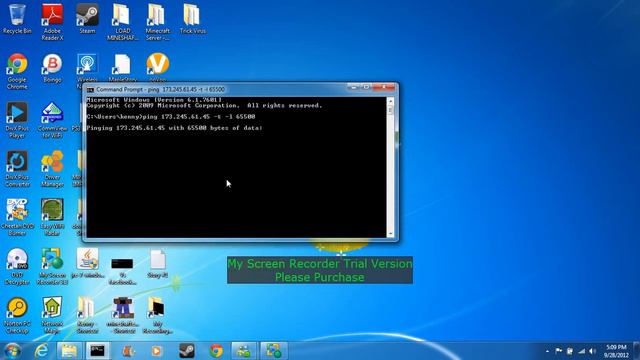This screenshot has width=640, height=360.
Task: Select the Easy WiFi Radar shortcut
Action: 52,218
